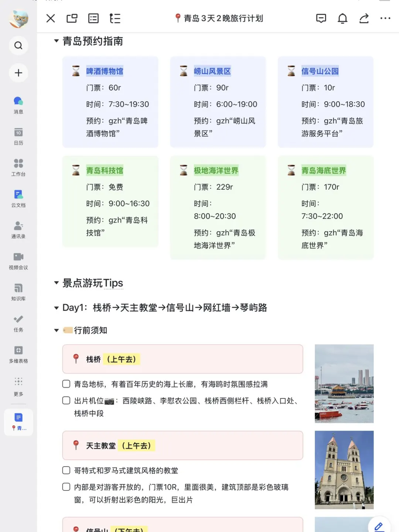399x532 pixels.
Task: Click the 栈桥(上午去) callout block
Action: tap(183, 359)
